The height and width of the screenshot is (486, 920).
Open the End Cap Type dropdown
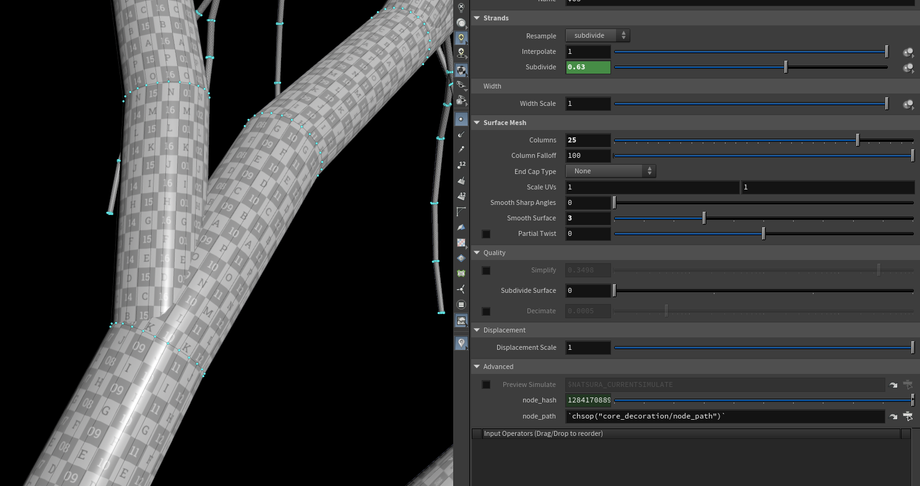click(610, 172)
